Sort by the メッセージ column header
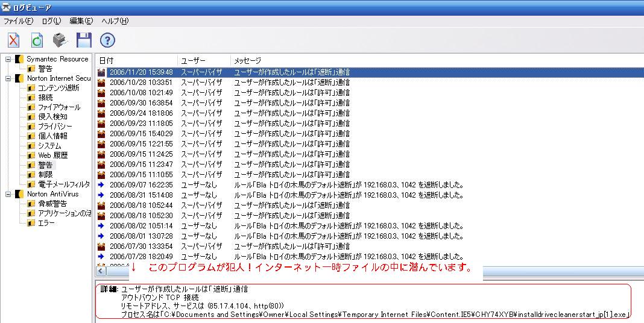The image size is (644, 323). pyautogui.click(x=437, y=60)
